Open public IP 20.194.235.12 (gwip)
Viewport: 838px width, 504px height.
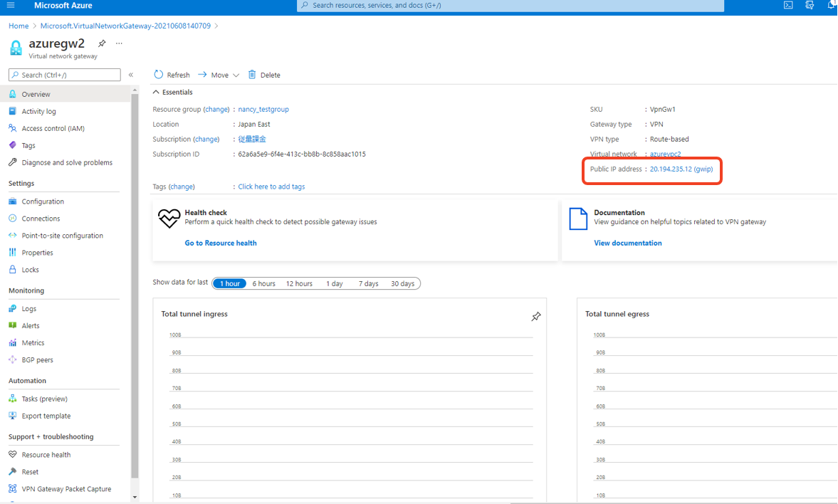tap(681, 169)
